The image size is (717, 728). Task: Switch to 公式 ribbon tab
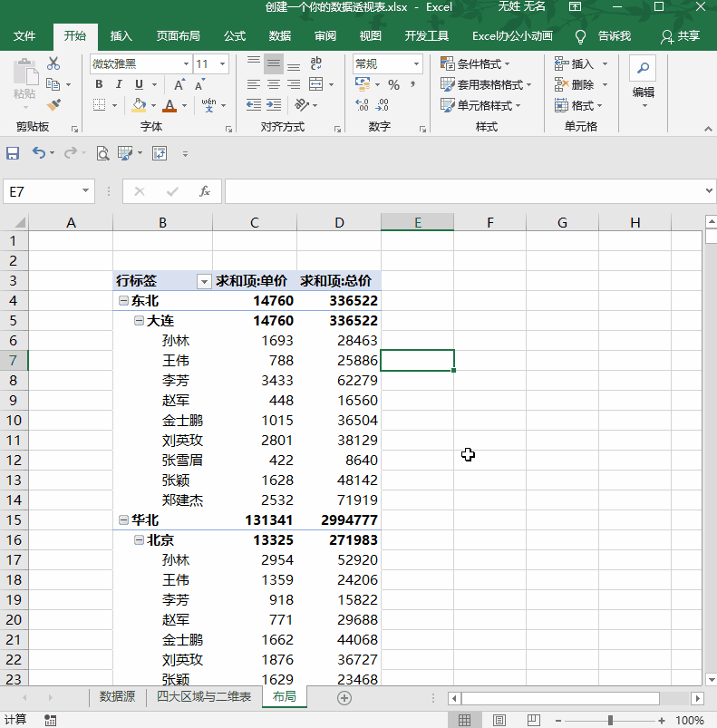click(235, 36)
